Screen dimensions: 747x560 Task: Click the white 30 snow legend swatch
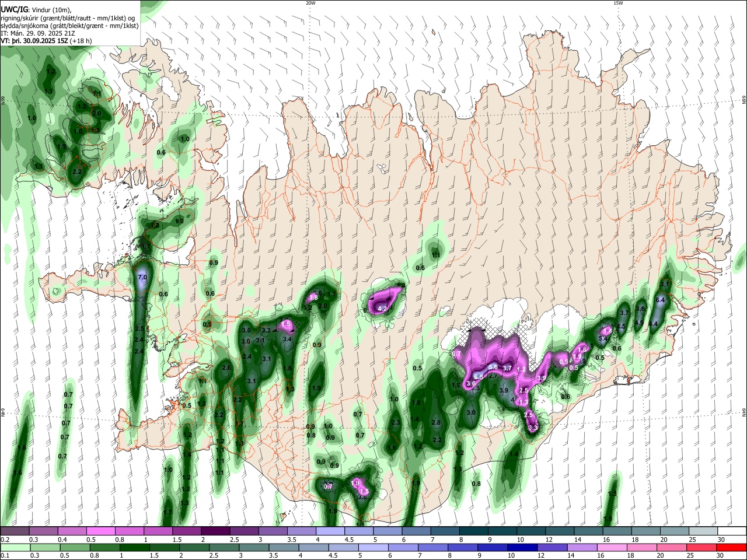[732, 531]
